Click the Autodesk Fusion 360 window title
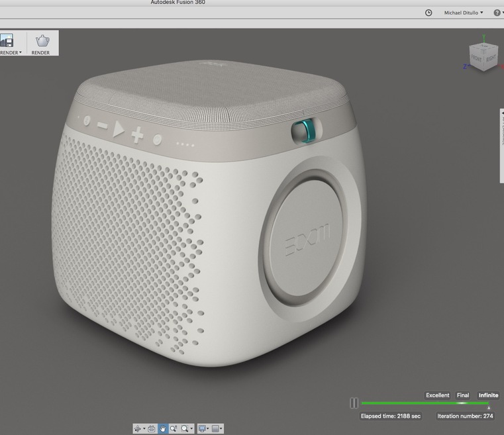 (177, 2)
